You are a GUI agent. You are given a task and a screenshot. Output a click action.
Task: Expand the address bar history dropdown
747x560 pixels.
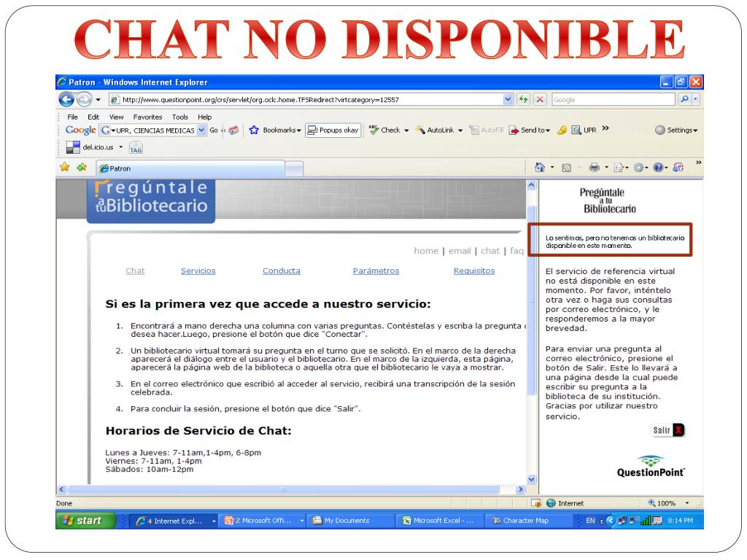508,99
